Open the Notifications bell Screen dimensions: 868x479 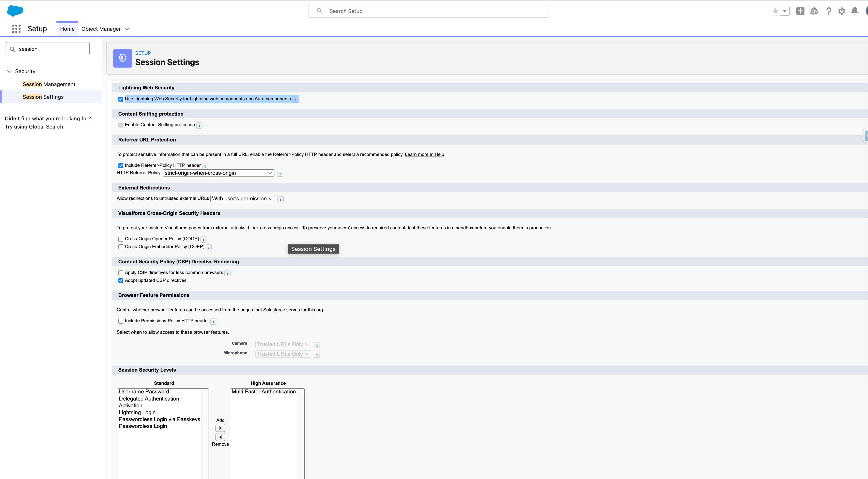(855, 11)
